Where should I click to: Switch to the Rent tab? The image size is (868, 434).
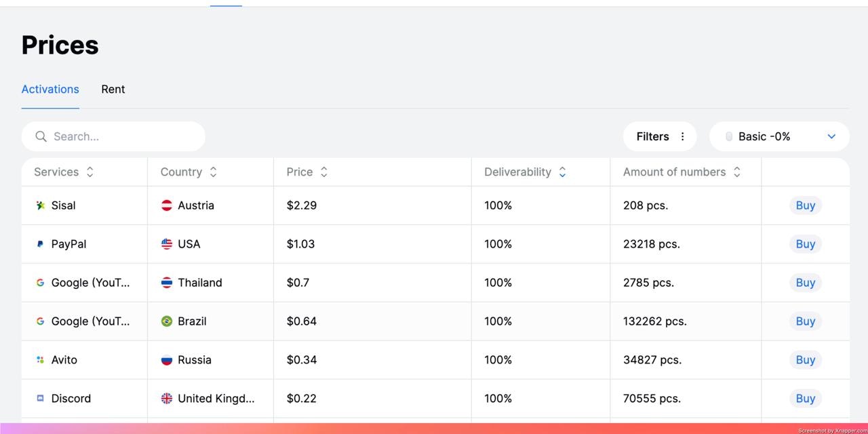coord(113,90)
